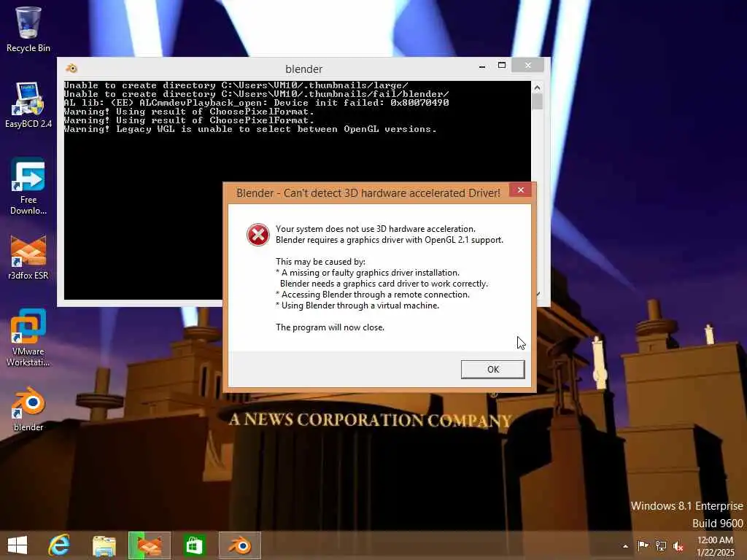
Task: Click the 'A missing or faulty graphics driver' line
Action: (368, 273)
